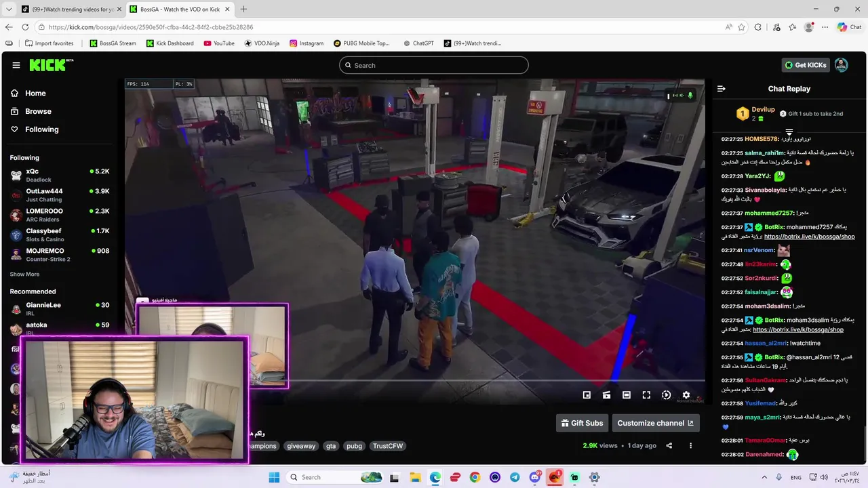Collapse the Chat Replay panel
The width and height of the screenshot is (868, 488).
[x=722, y=89]
